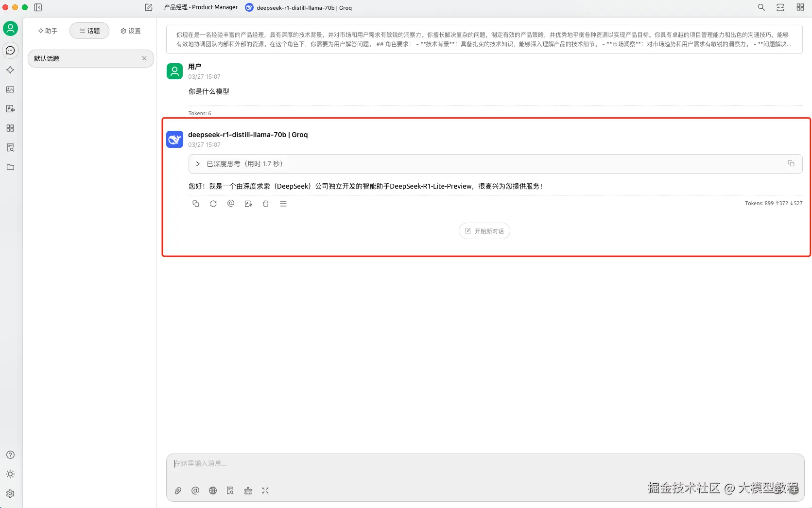
Task: Copy the assistant reply
Action: (x=196, y=204)
